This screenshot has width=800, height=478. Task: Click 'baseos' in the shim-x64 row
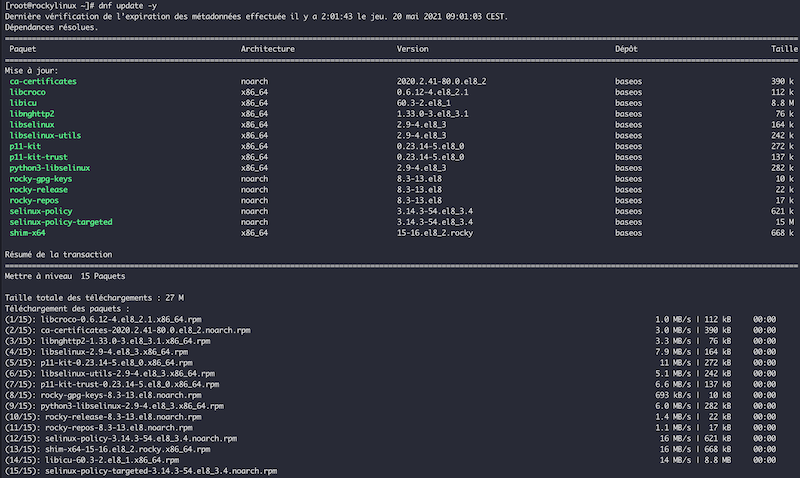pos(628,233)
